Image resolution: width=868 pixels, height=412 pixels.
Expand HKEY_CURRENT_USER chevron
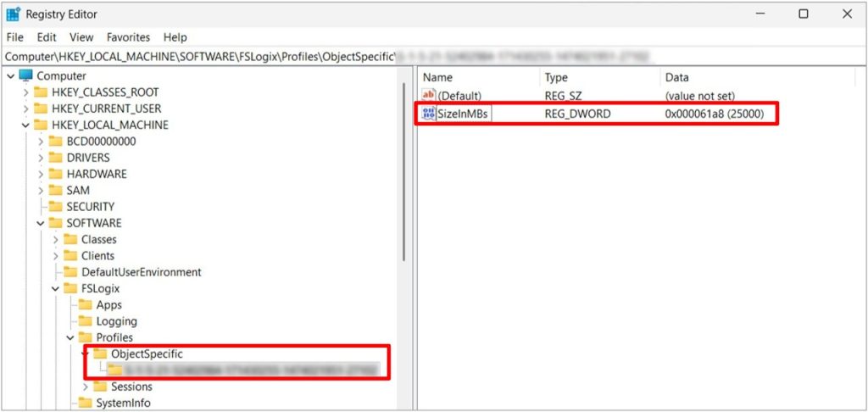(x=26, y=109)
